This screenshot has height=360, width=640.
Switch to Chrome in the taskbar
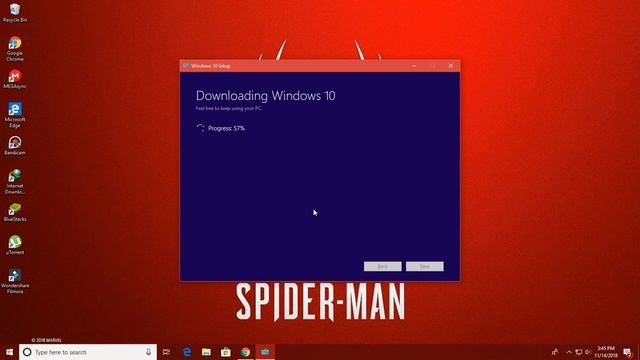245,352
